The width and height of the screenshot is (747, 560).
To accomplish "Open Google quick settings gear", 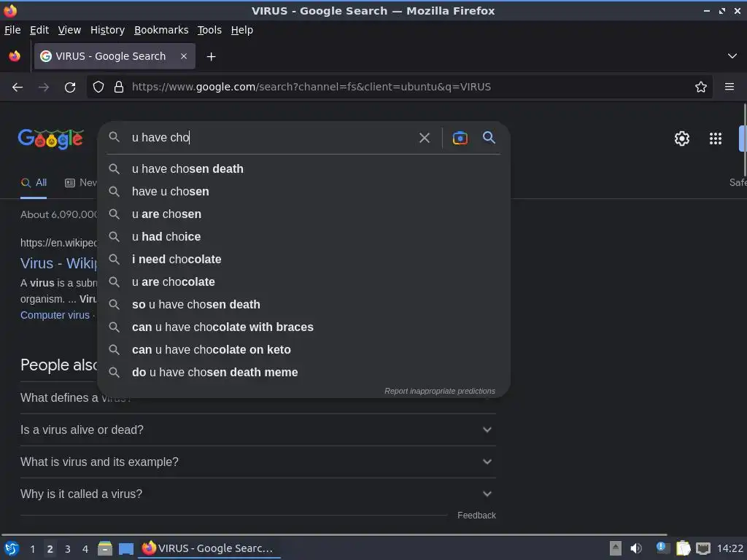I will tap(682, 139).
